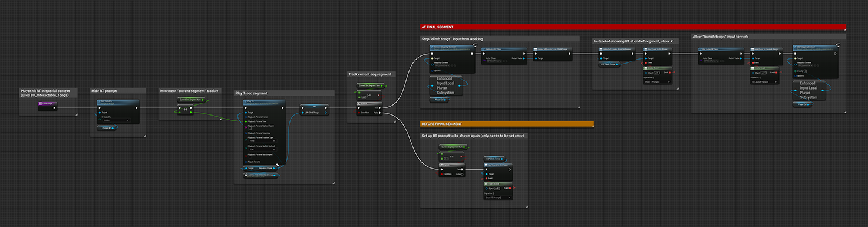The height and width of the screenshot is (227, 868).
Task: Select the Sequence Player target node
Action: (260, 168)
